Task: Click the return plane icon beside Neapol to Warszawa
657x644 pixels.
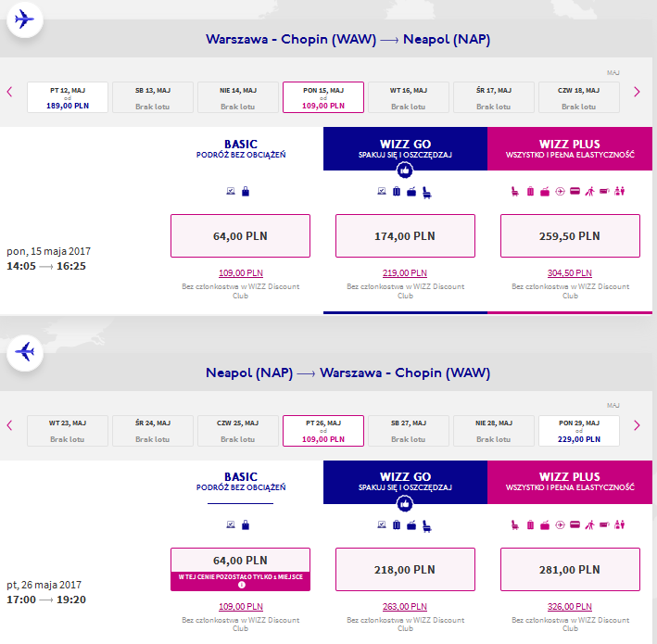Action: click(25, 352)
